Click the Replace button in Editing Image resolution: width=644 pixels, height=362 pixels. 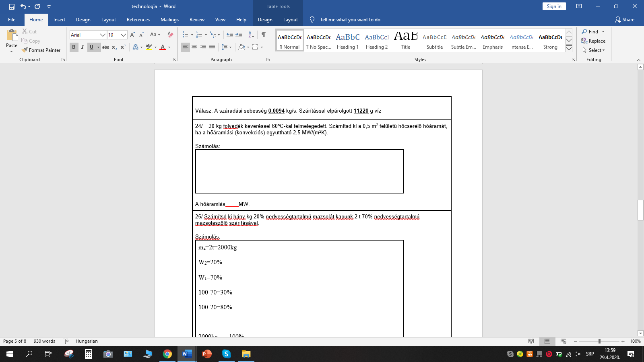click(593, 41)
